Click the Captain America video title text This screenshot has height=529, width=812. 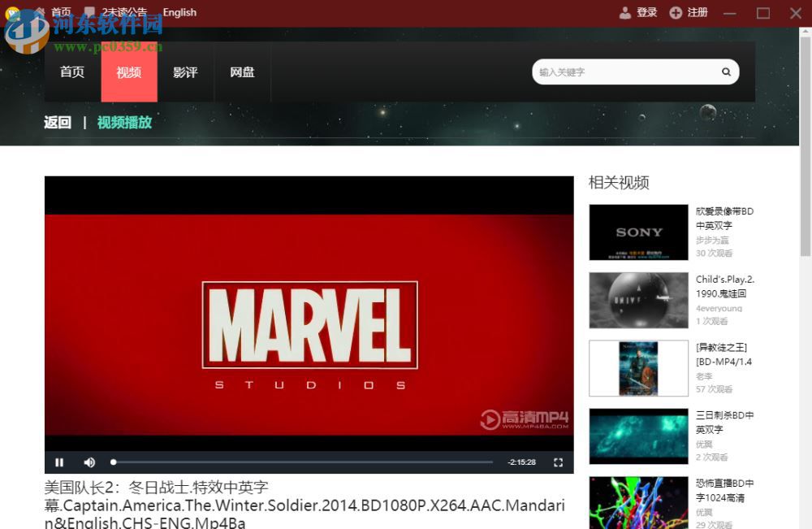[x=304, y=505]
